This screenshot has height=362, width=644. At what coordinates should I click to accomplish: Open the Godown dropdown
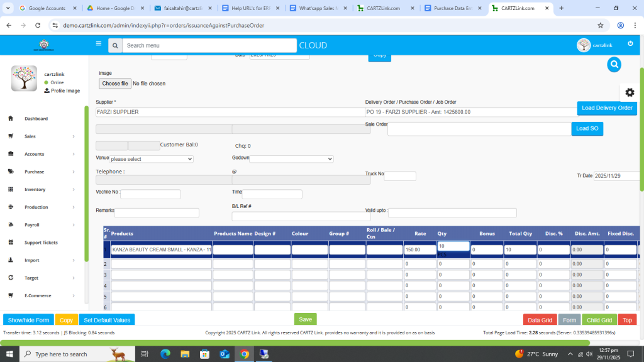pyautogui.click(x=291, y=159)
